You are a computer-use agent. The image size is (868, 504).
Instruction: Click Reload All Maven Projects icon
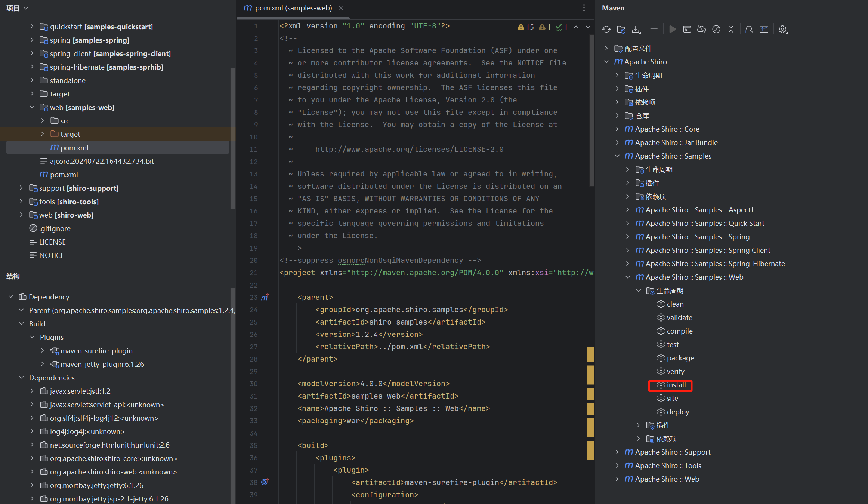(606, 29)
